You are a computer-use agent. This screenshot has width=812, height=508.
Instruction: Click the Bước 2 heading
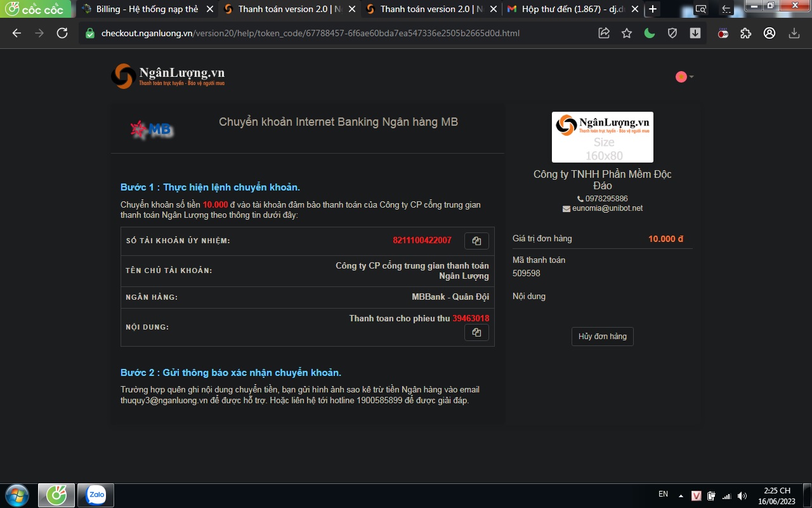[231, 373]
